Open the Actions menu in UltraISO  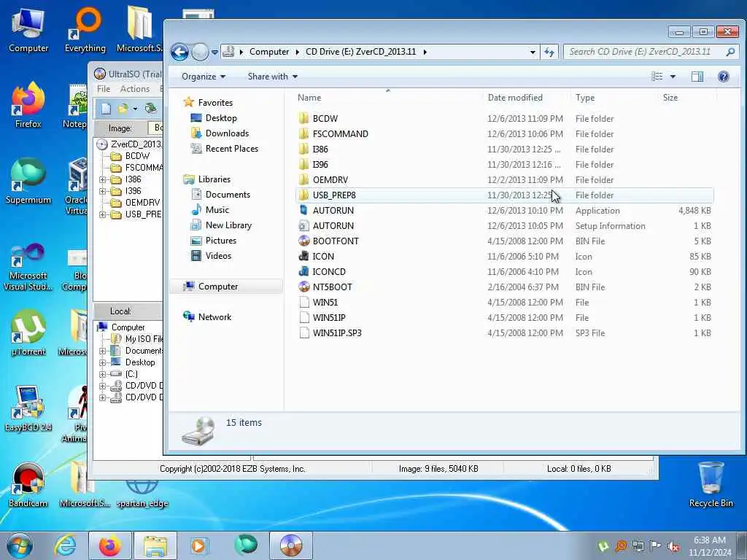point(135,89)
